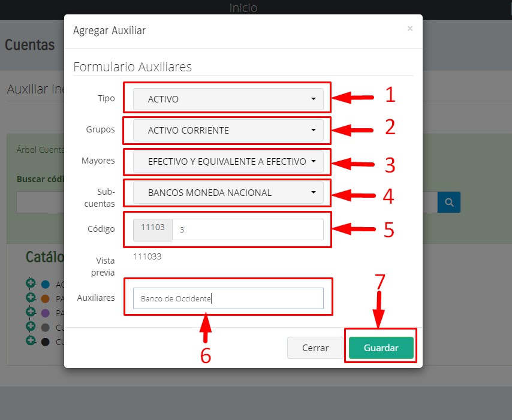Click the orange color dot in catalog tree
Viewport: 512px width, 420px height.
(x=46, y=298)
